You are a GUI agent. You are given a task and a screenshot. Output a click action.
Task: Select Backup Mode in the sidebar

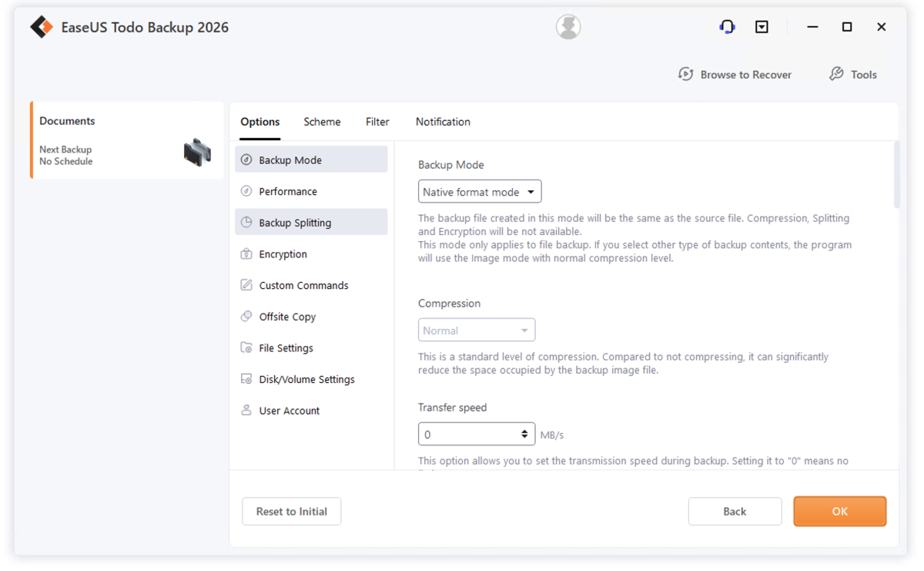tap(311, 160)
